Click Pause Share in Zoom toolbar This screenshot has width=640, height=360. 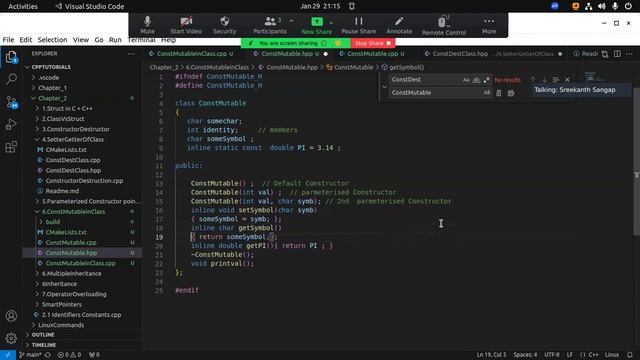[358, 25]
